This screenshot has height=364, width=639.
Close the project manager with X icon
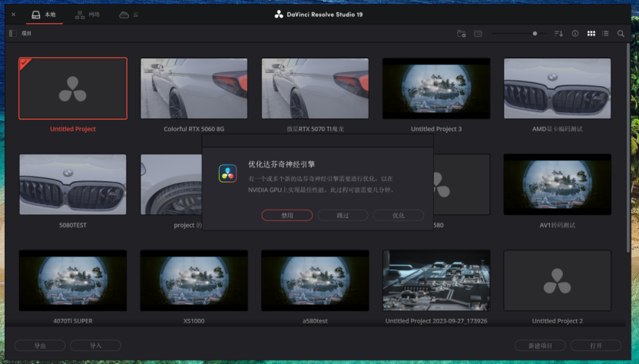coord(14,15)
